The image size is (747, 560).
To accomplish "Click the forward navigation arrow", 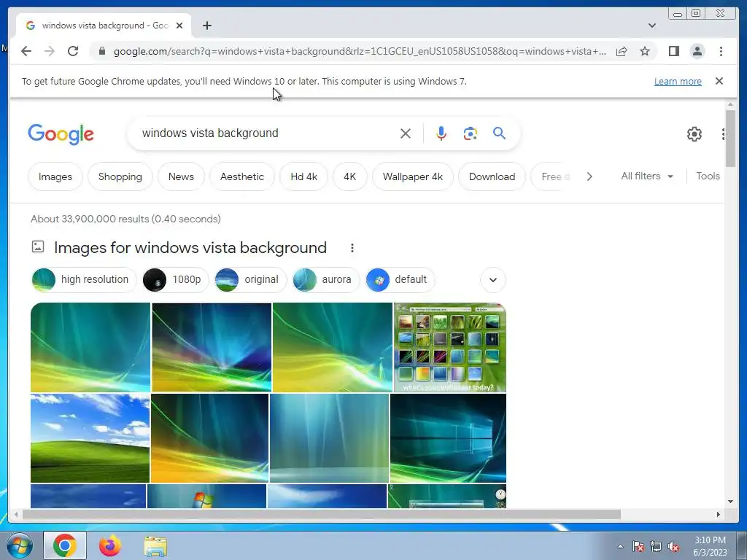I will (50, 51).
